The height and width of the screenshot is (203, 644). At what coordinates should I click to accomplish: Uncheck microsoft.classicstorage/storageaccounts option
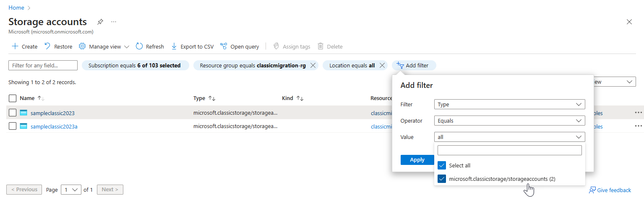[442, 179]
